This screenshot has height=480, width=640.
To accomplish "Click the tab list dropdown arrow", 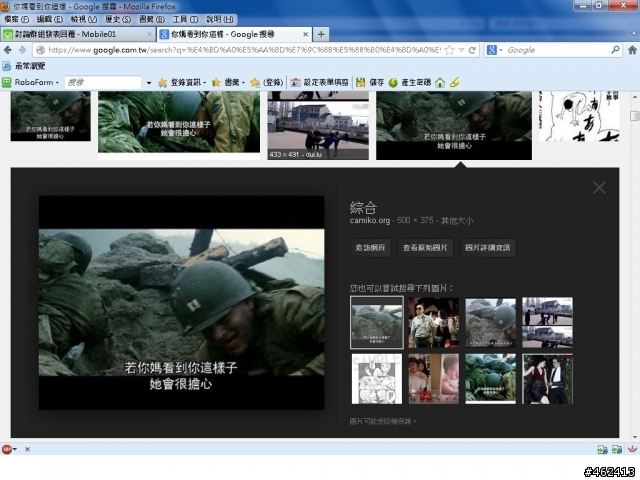I will 634,34.
